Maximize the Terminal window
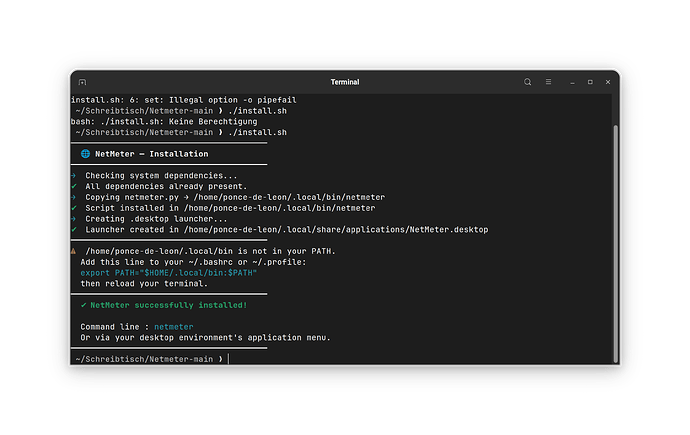690x435 pixels. [590, 82]
